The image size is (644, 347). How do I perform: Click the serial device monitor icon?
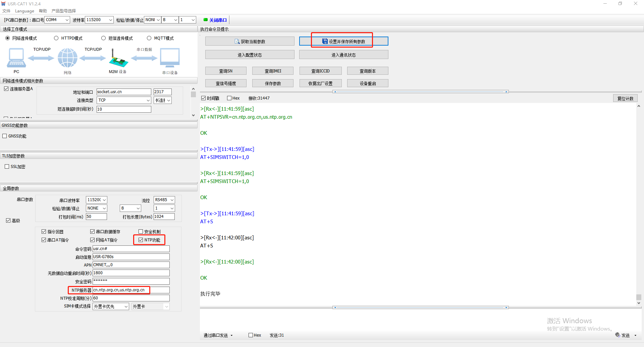pos(170,58)
